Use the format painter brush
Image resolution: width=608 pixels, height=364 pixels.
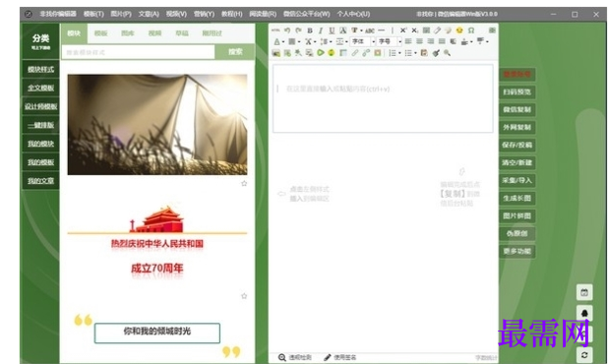(436, 53)
